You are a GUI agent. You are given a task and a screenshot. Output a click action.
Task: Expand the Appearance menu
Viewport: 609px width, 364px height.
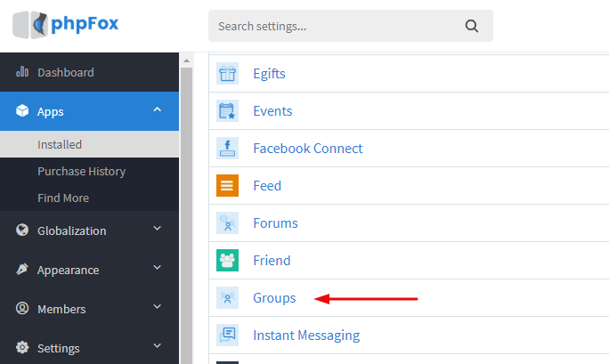point(158,269)
